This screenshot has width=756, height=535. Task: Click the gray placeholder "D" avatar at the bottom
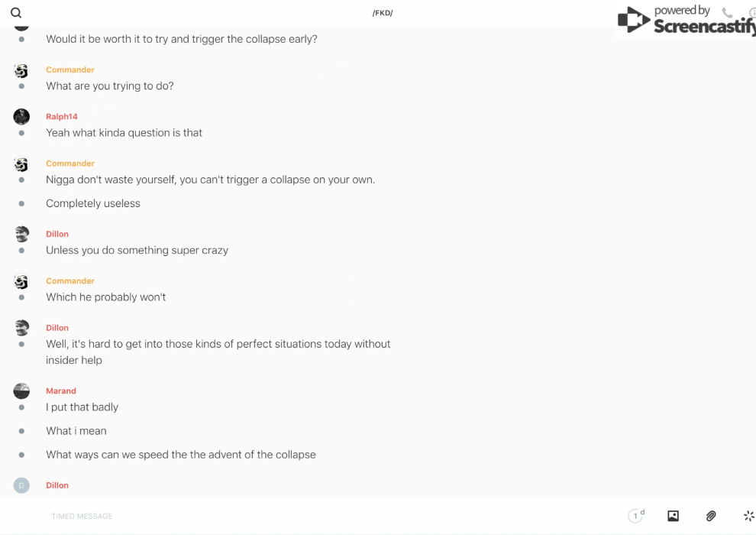click(x=21, y=485)
